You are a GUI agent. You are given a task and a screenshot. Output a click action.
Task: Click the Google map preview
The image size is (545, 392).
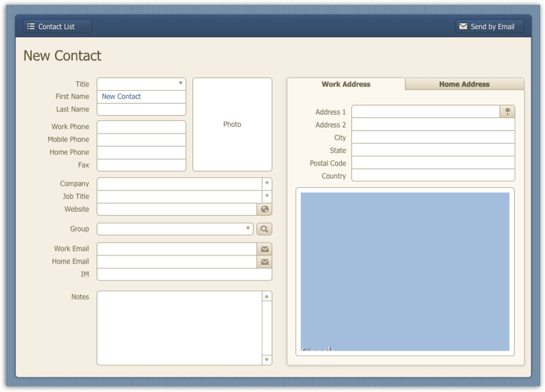[x=405, y=270]
